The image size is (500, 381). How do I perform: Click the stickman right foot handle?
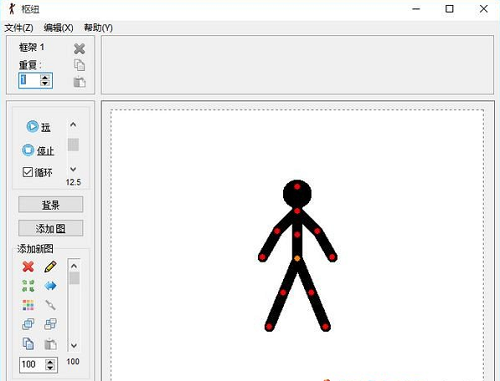325,327
